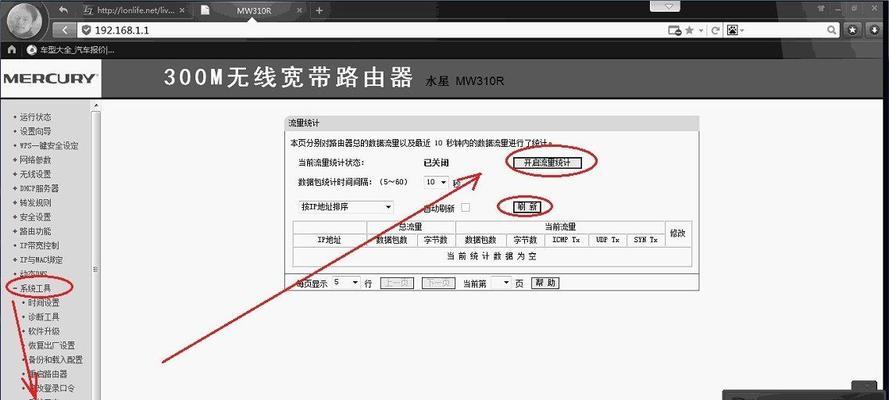
Task: Open 时间设置 submenu item
Action: [x=44, y=303]
